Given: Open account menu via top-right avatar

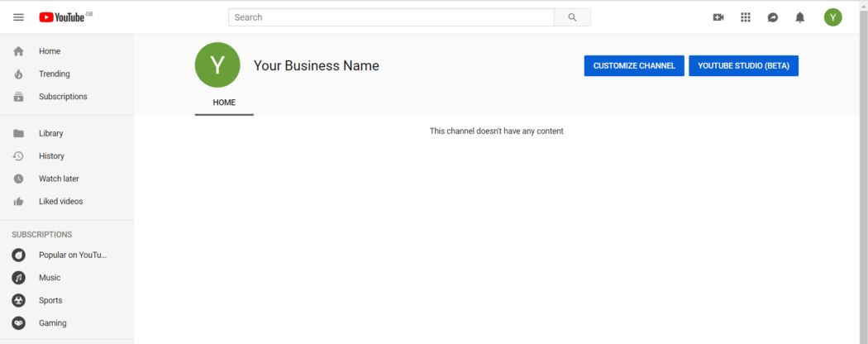Looking at the screenshot, I should (x=832, y=17).
